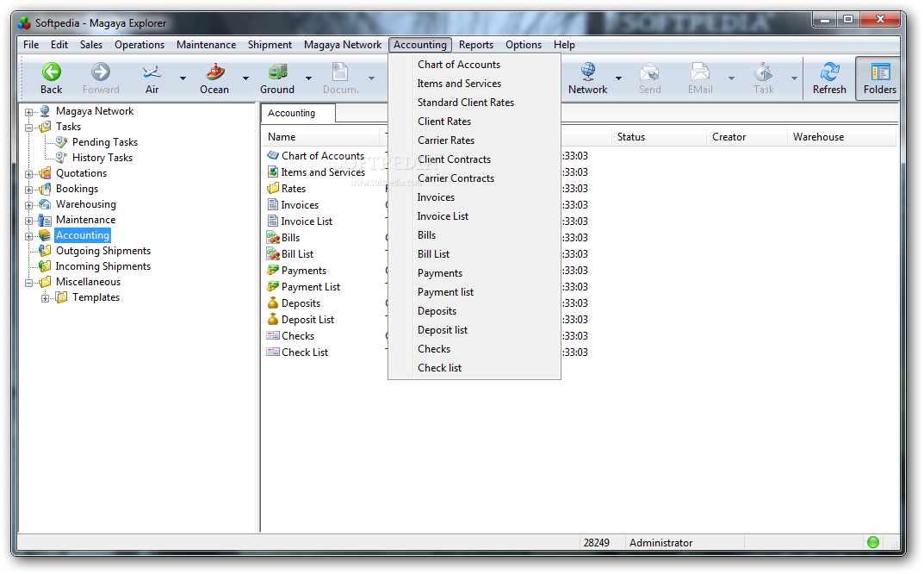Open the File menu

point(31,44)
